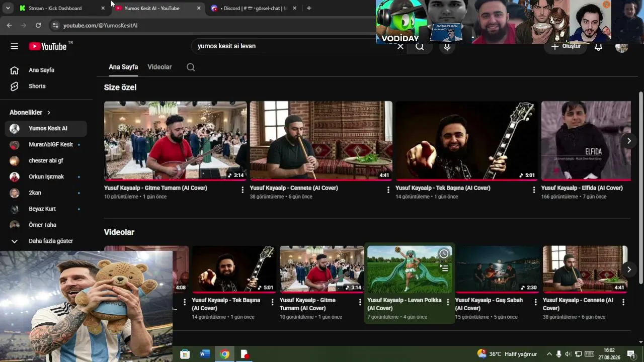
Task: Open the weather widget showing 36°C
Action: (x=507, y=354)
